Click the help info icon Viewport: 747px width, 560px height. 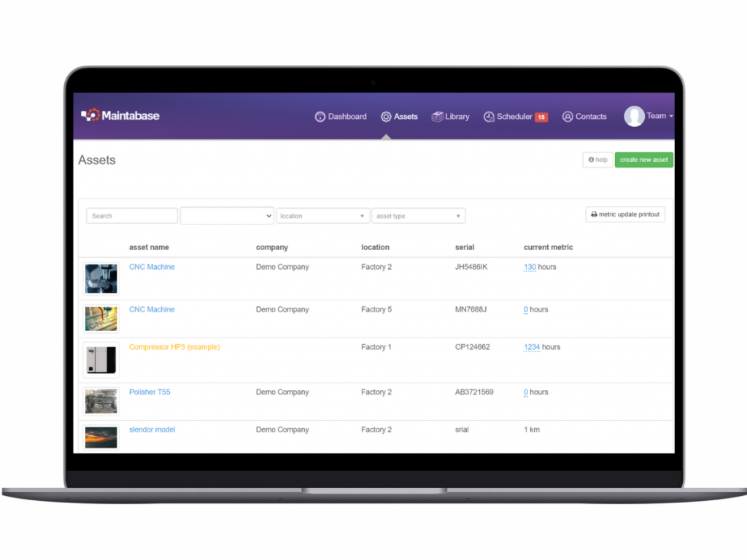point(592,160)
